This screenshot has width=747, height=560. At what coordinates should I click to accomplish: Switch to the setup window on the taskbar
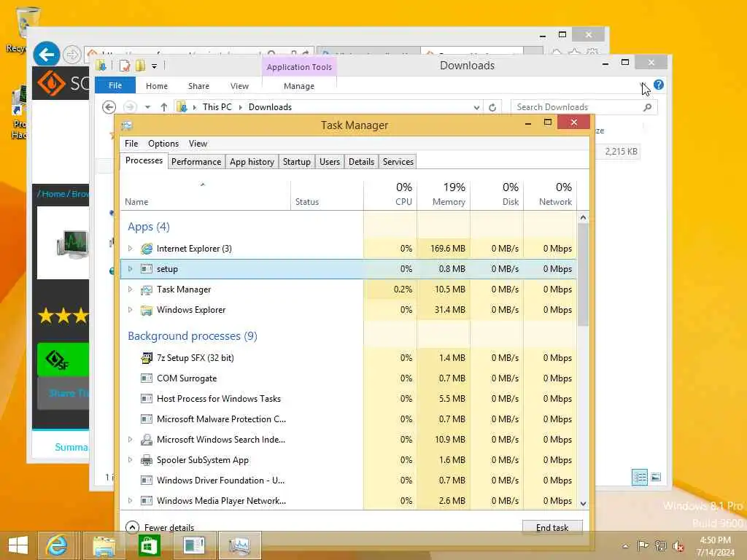pyautogui.click(x=194, y=545)
